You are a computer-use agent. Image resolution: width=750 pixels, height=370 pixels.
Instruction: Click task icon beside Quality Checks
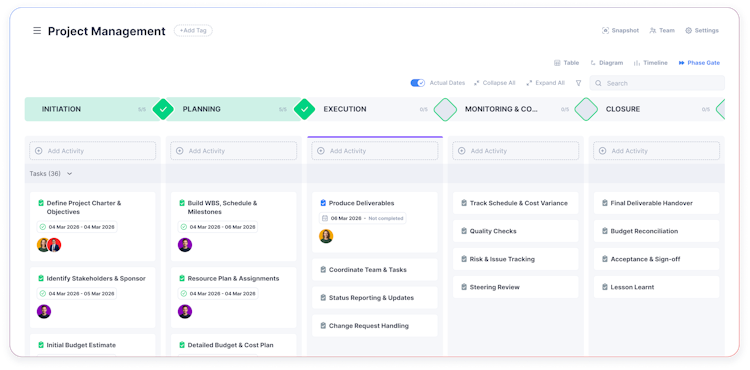[463, 231]
